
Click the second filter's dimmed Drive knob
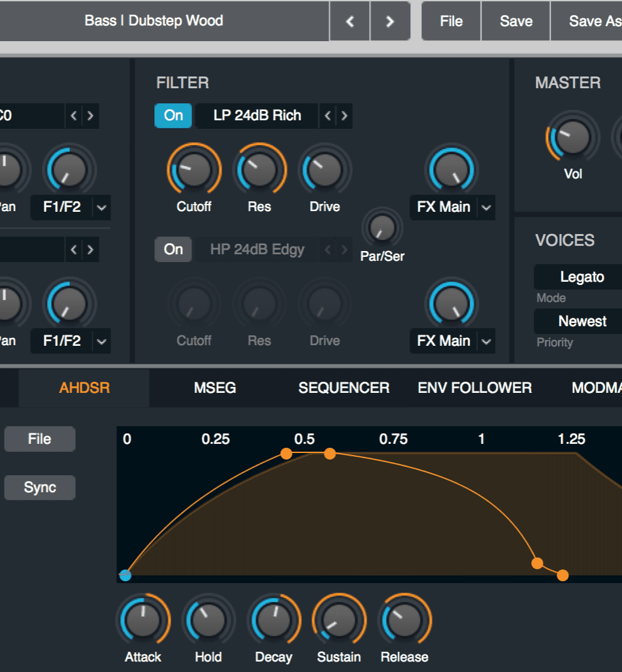coord(325,303)
